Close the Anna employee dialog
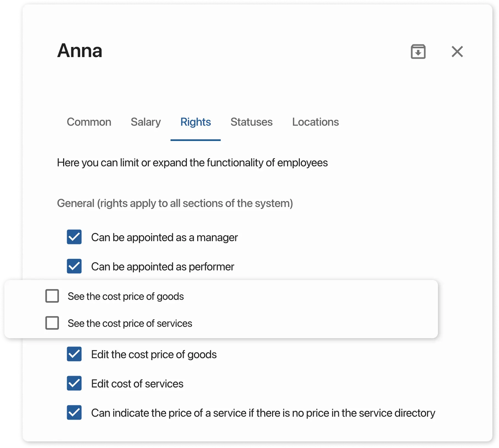Viewport: 499px width, 448px height. click(x=457, y=52)
